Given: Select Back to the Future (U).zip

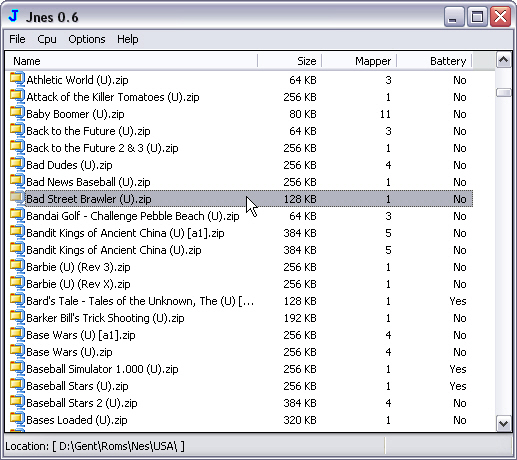Looking at the screenshot, I should click(88, 131).
